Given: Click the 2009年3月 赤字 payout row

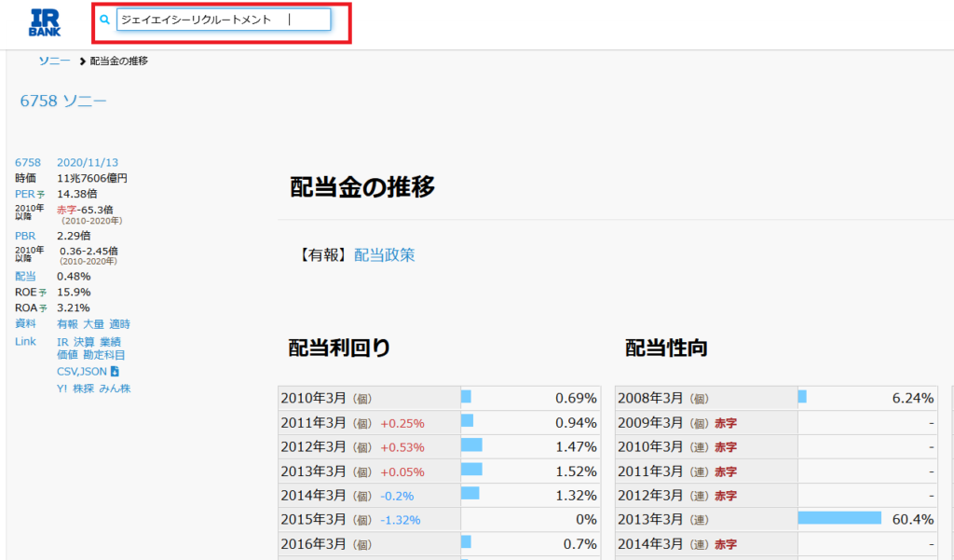Looking at the screenshot, I should tap(776, 422).
